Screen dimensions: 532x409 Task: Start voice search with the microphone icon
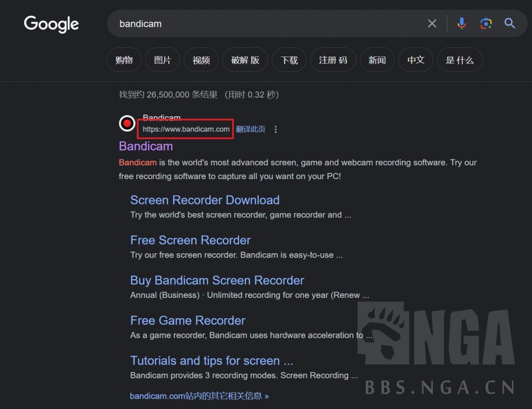coord(461,23)
